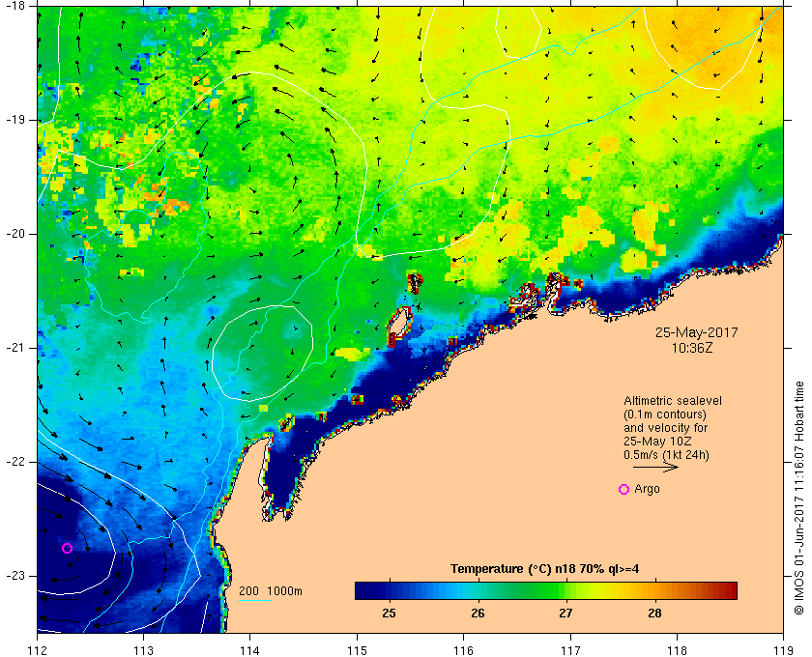
Task: Click the 0.5m/s velocity scale arrow
Action: click(655, 467)
